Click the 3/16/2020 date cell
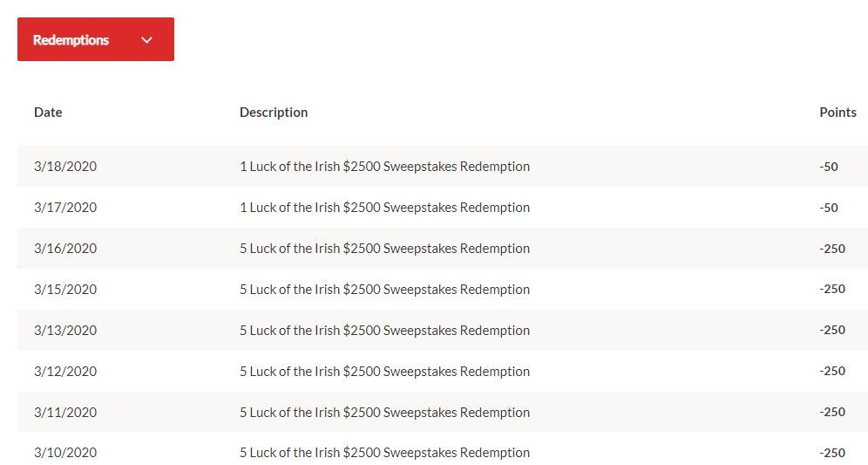The width and height of the screenshot is (868, 465). pyautogui.click(x=65, y=249)
